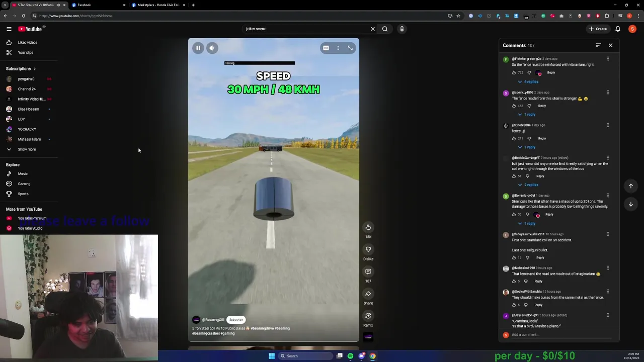Expand 6 replies under Fletchergreen comment

[528, 81]
